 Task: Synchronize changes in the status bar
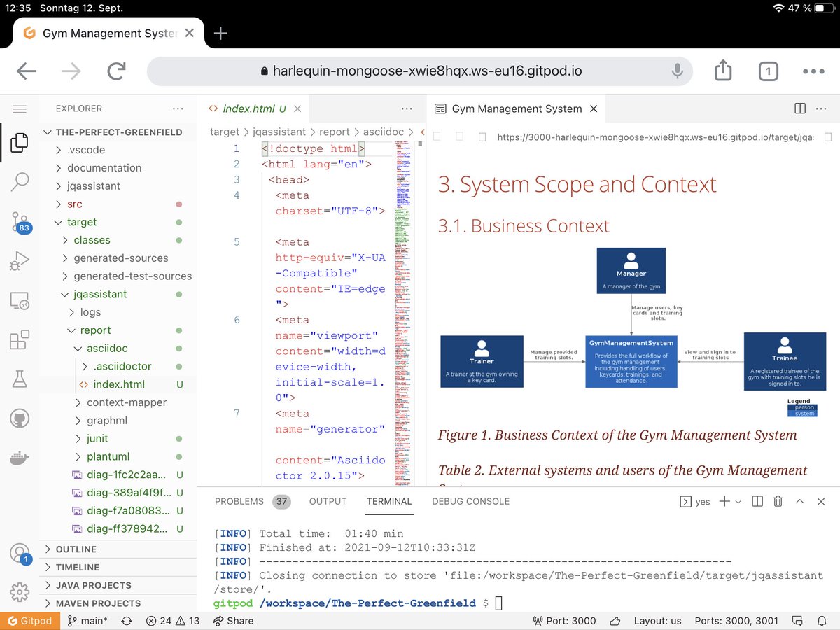pyautogui.click(x=127, y=621)
